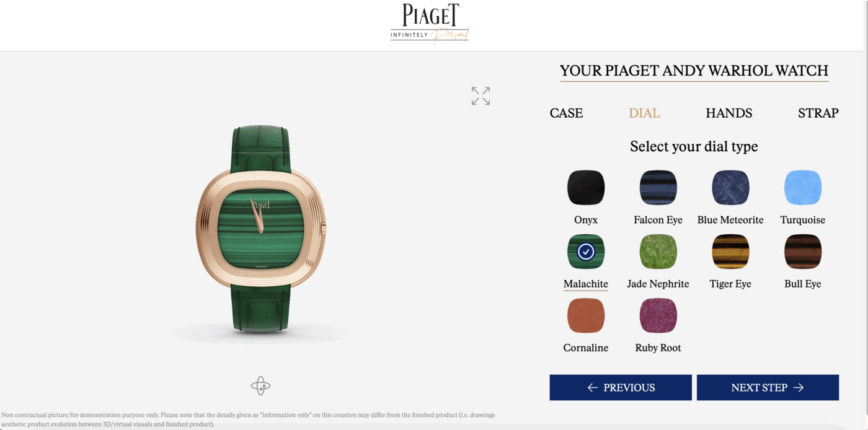The height and width of the screenshot is (430, 868).
Task: Select the Turquoise dial swatch
Action: 803,188
